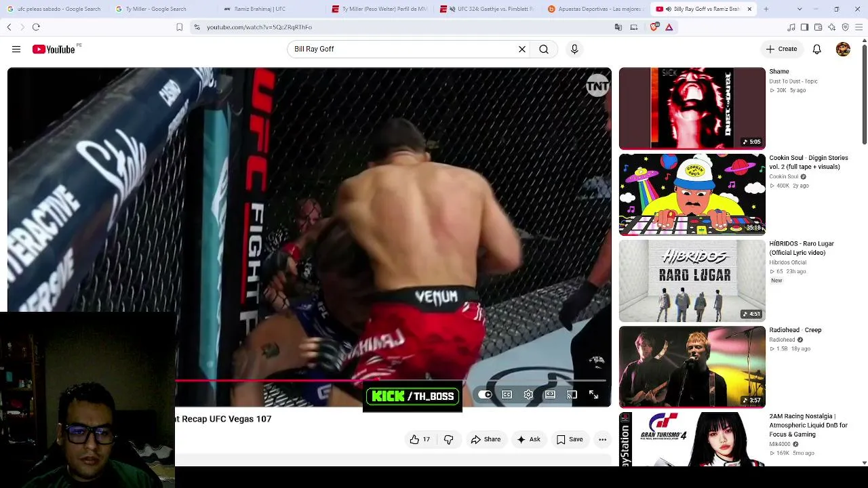Open 'Cookin Soul - Diggin Stories' thumbnail
The image size is (868, 488).
point(692,195)
